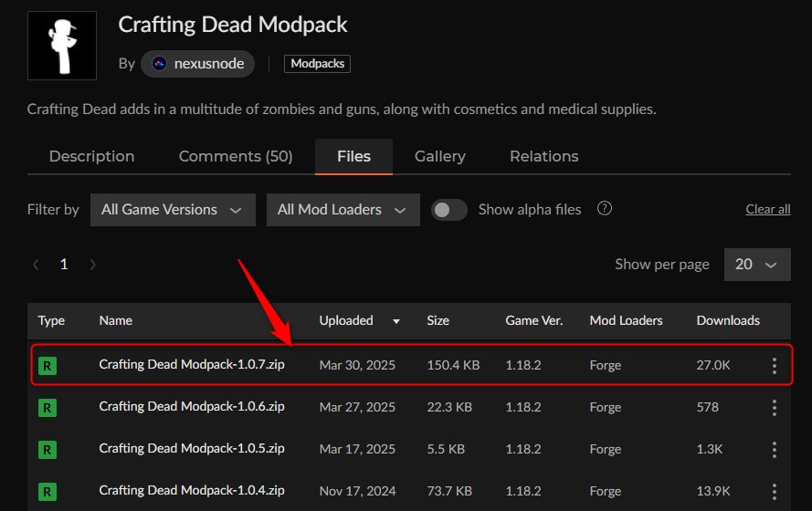Sort by the Uploaded column arrow

pos(396,321)
